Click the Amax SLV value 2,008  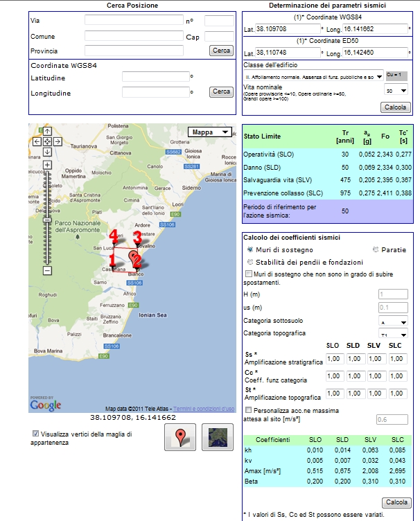pos(370,471)
